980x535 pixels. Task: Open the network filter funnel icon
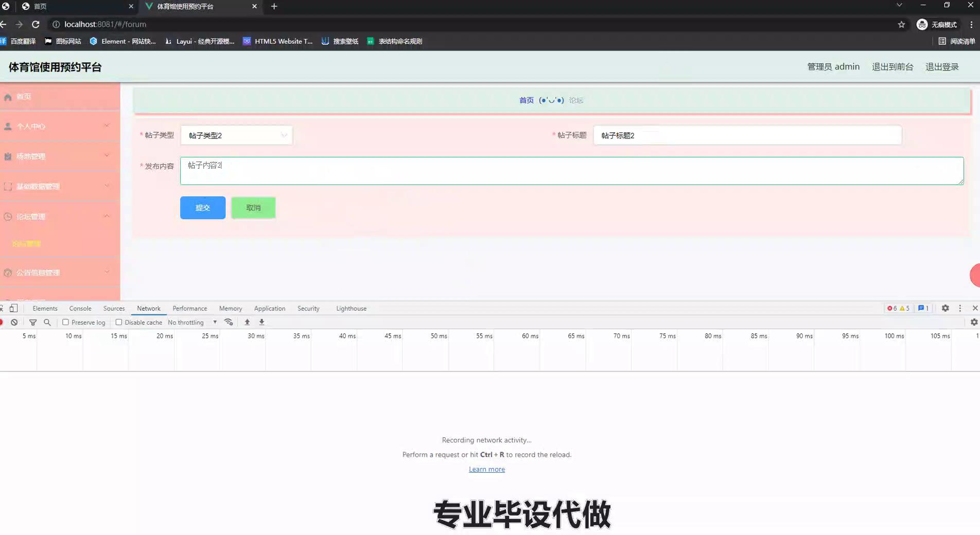click(33, 322)
